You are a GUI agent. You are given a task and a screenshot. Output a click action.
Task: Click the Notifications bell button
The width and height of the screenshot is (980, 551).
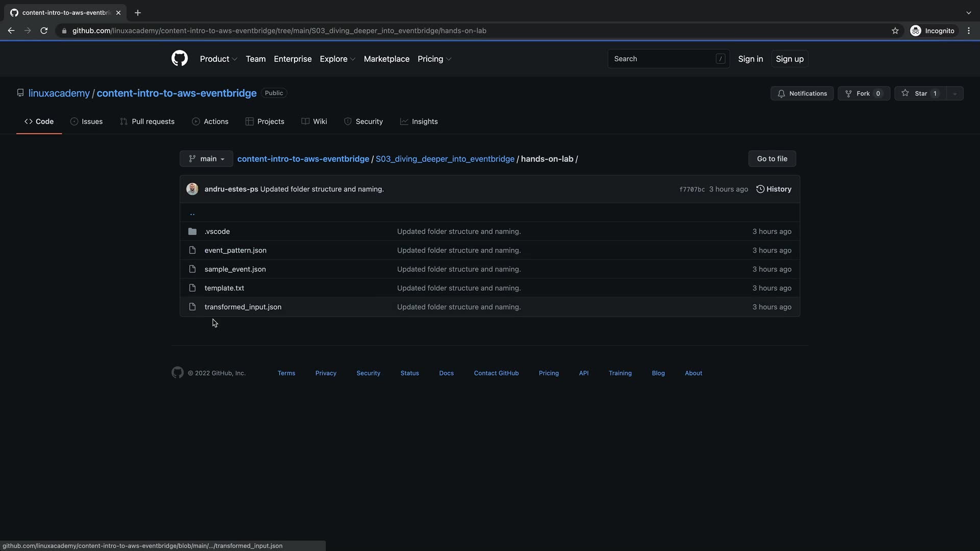802,93
